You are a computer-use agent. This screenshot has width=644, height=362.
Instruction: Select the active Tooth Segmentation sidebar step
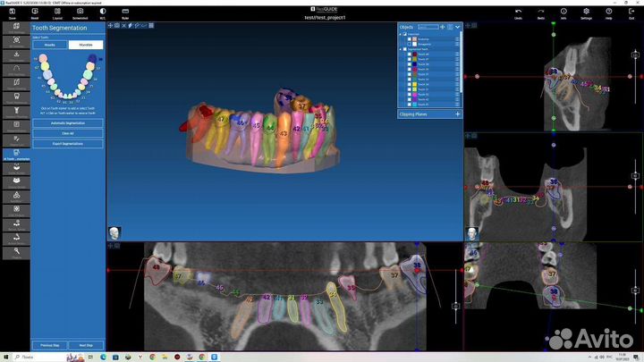click(x=16, y=155)
